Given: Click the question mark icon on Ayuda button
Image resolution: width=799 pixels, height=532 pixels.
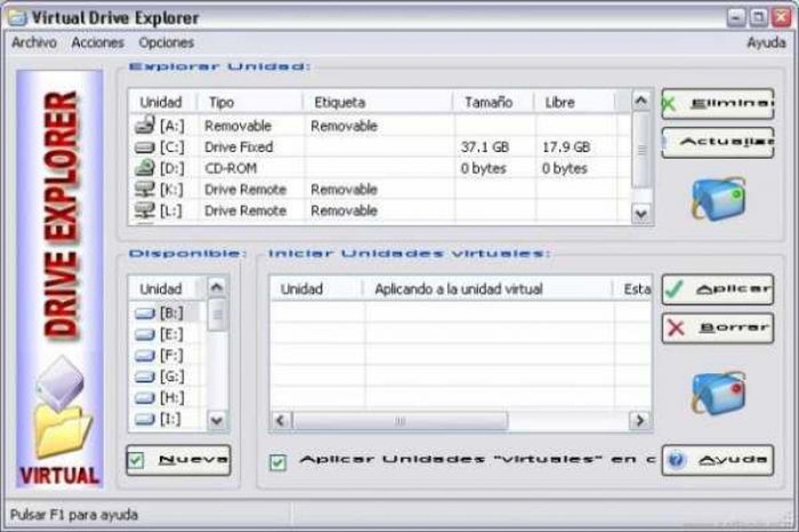Looking at the screenshot, I should 676,460.
